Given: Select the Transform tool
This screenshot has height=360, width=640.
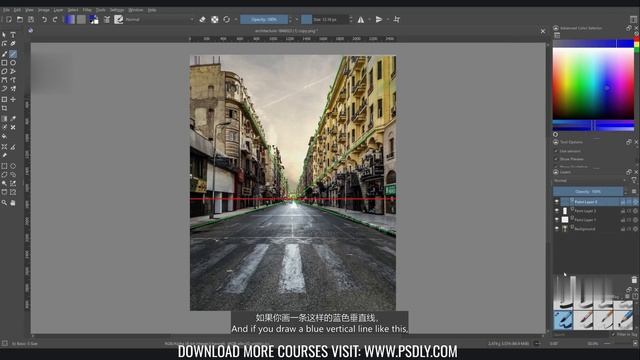Looking at the screenshot, I should pyautogui.click(x=4, y=100).
